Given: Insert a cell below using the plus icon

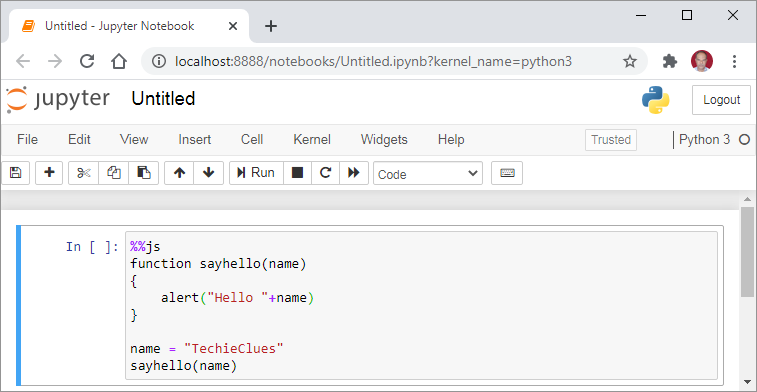Looking at the screenshot, I should click(49, 173).
